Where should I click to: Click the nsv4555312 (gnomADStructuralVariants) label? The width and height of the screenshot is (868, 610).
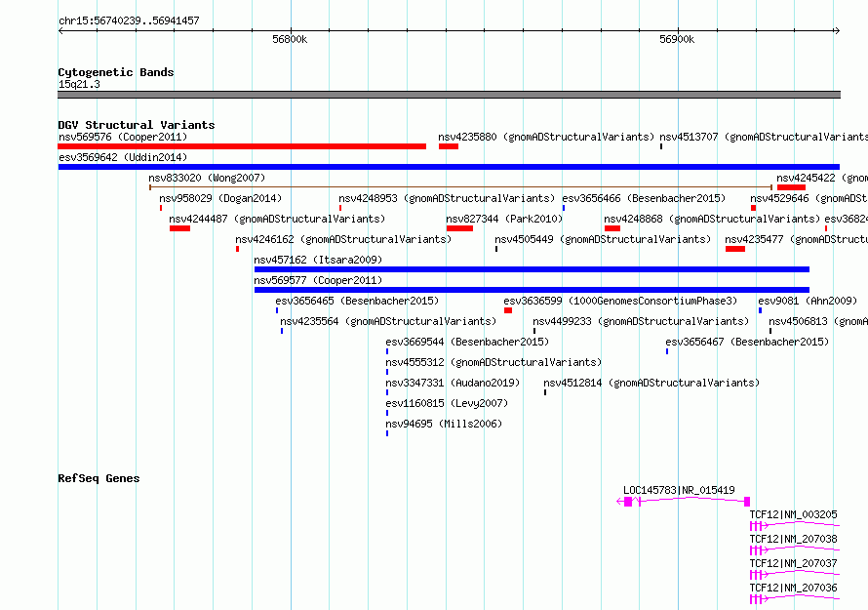493,362
